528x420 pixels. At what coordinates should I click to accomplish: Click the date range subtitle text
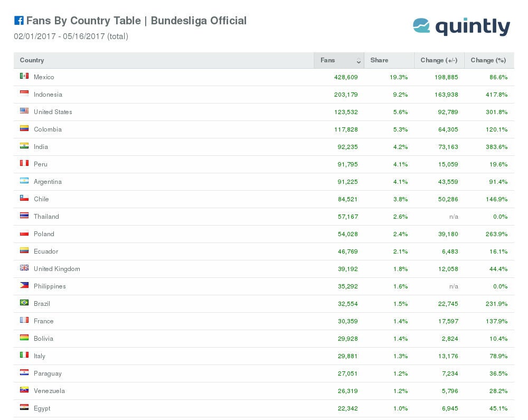point(71,36)
